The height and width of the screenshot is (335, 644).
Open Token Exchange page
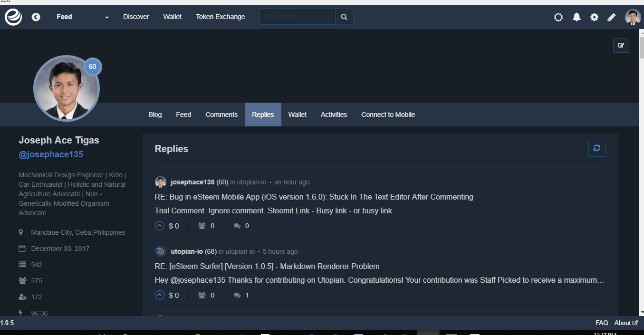(221, 17)
